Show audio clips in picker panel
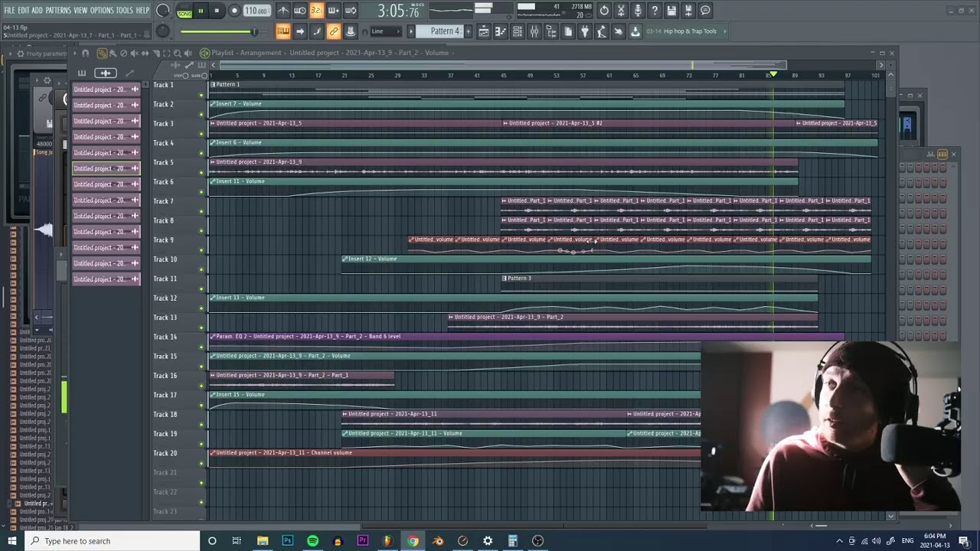 [x=106, y=73]
